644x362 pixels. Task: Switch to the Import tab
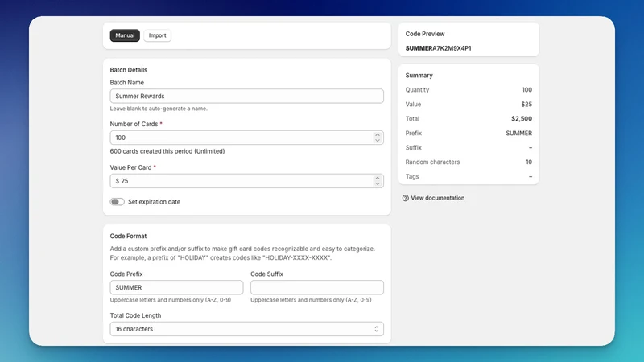[x=157, y=35]
